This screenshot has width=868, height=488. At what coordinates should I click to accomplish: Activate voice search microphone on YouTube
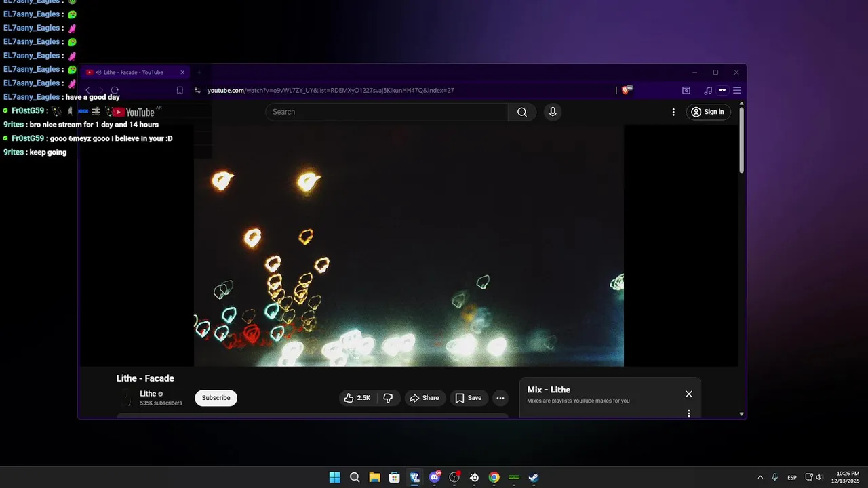pos(553,112)
